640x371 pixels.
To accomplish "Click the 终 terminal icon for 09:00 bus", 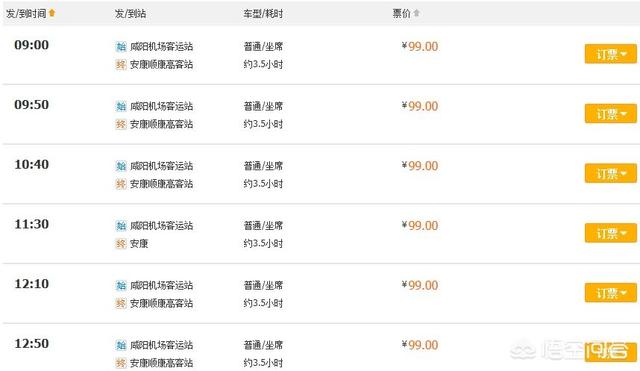I will click(x=121, y=64).
